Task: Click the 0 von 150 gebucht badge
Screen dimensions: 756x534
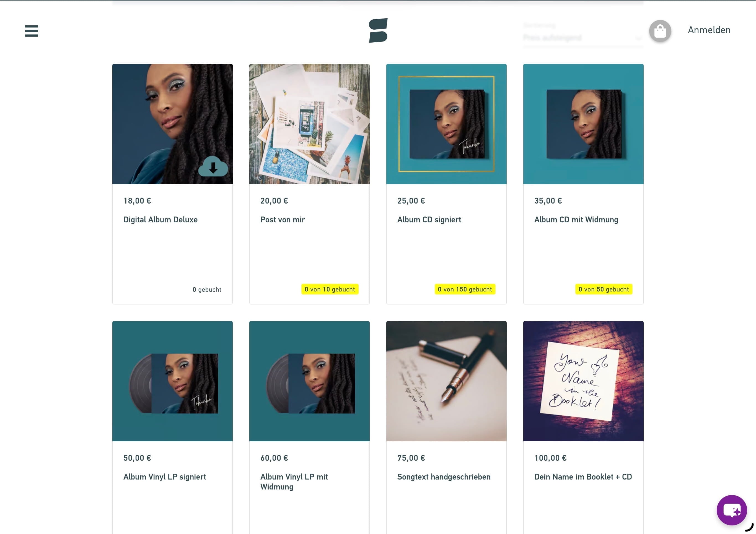Action: coord(465,289)
